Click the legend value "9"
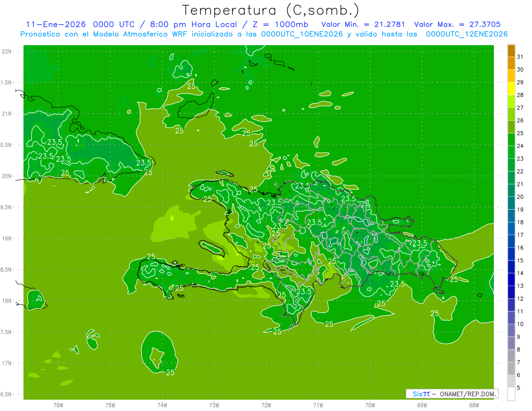This screenshot has height=411, width=532. pos(519,337)
